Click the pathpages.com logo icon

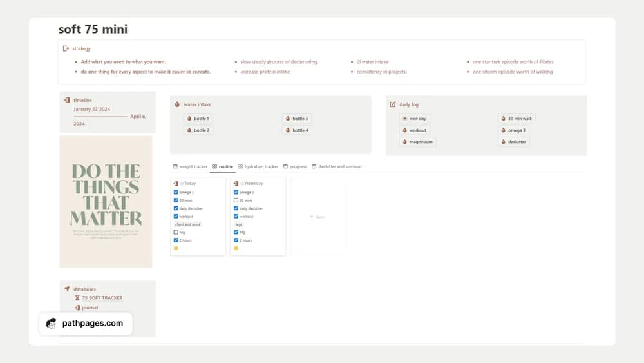tap(52, 324)
